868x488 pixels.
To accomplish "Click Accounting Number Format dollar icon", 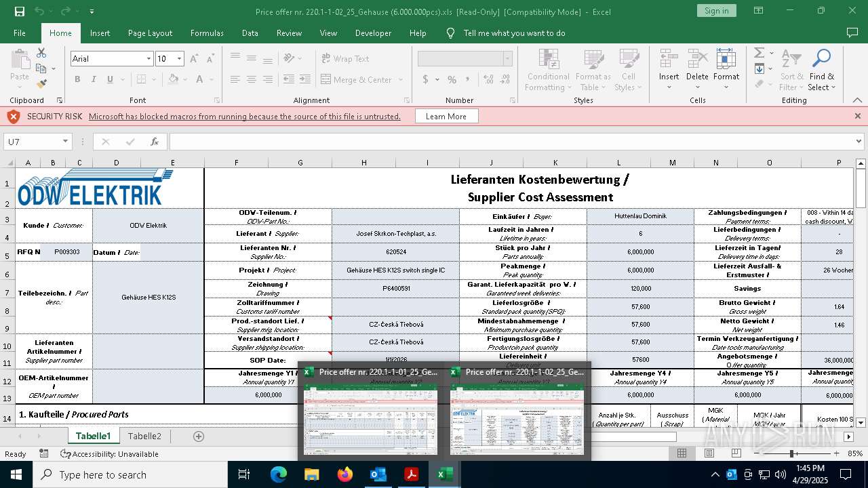I will point(426,79).
